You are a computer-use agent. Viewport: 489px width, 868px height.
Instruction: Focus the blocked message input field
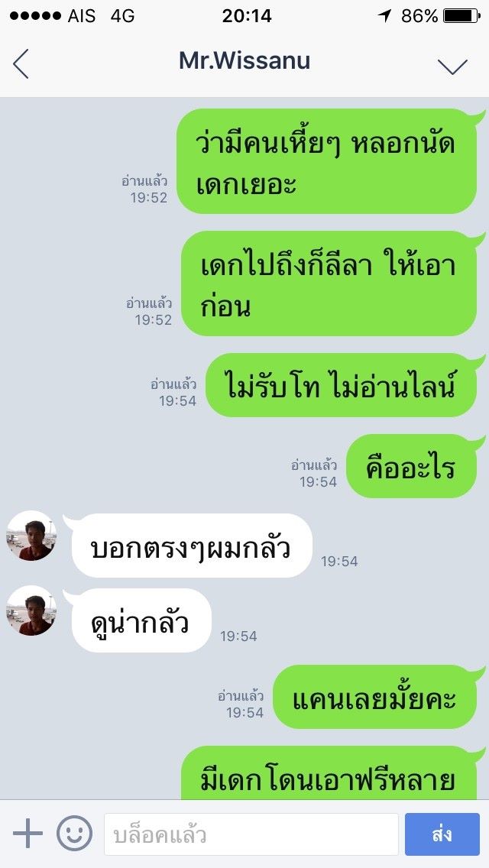tap(251, 834)
